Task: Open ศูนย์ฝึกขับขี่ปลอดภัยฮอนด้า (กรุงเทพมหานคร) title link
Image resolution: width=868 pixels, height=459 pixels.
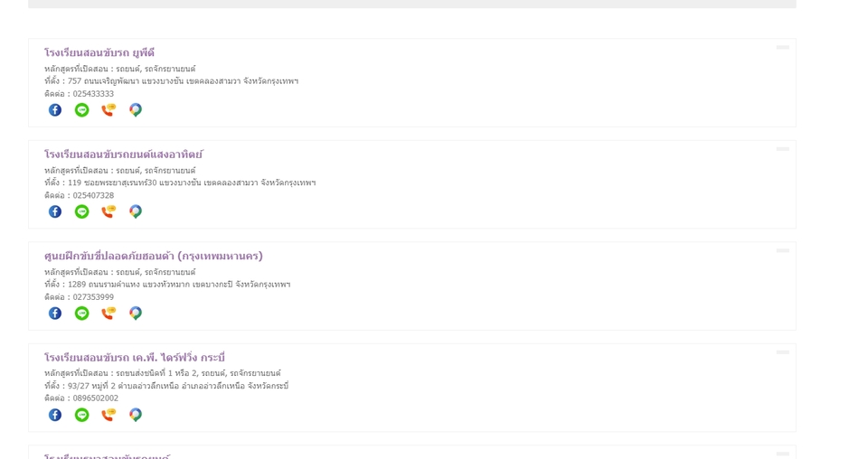Action: pyautogui.click(x=154, y=256)
